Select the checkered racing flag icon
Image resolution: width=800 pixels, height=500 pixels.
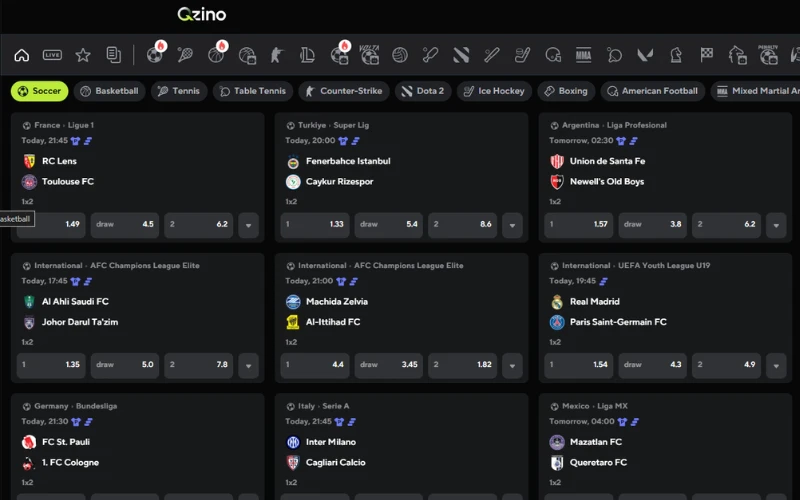pyautogui.click(x=707, y=55)
